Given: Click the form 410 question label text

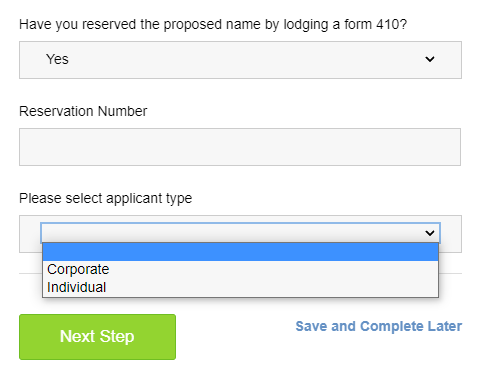Looking at the screenshot, I should point(213,25).
